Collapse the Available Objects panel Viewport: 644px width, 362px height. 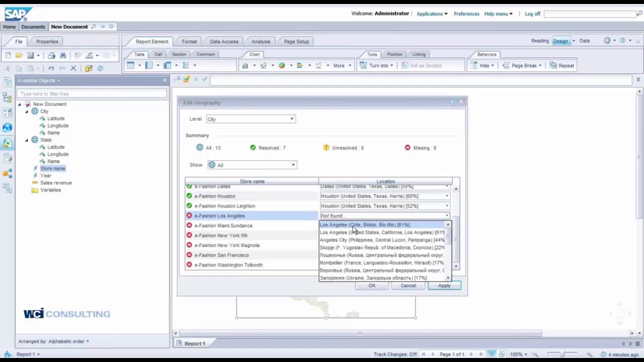(165, 80)
